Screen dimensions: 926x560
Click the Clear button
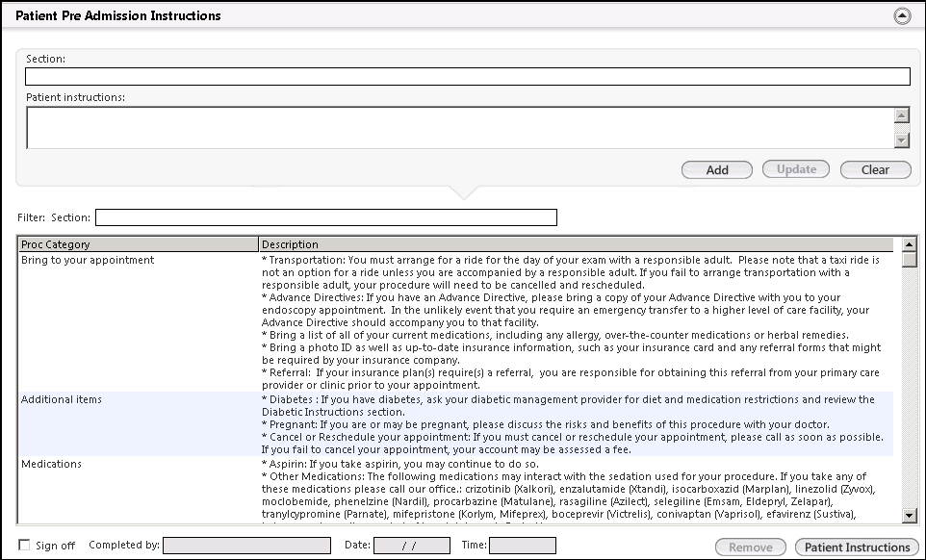(875, 170)
